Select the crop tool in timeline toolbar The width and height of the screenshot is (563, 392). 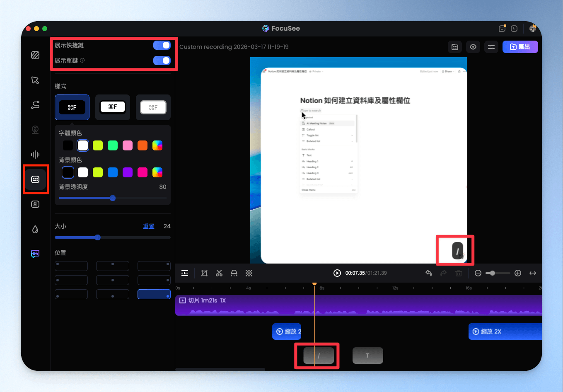204,273
